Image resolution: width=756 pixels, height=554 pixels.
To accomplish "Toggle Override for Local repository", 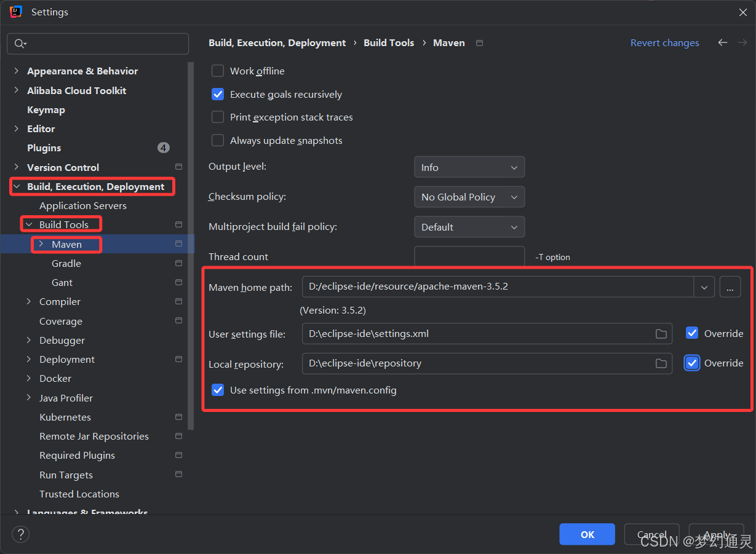I will coord(692,363).
